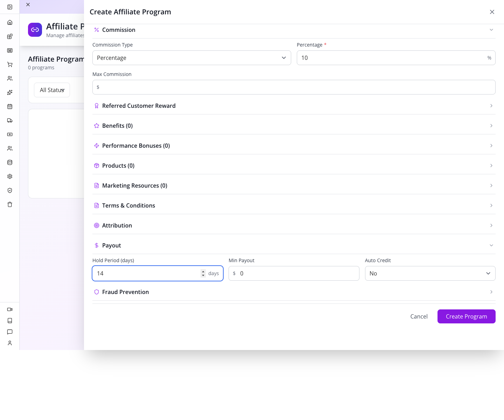The height and width of the screenshot is (420, 504).
Task: Open the Auto Credit dropdown
Action: click(430, 273)
